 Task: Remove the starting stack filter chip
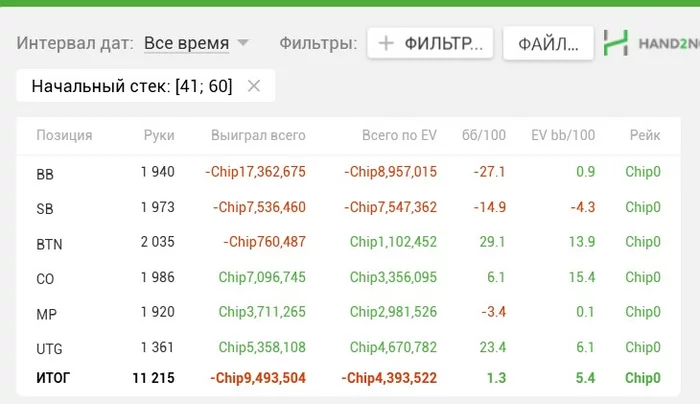click(254, 86)
